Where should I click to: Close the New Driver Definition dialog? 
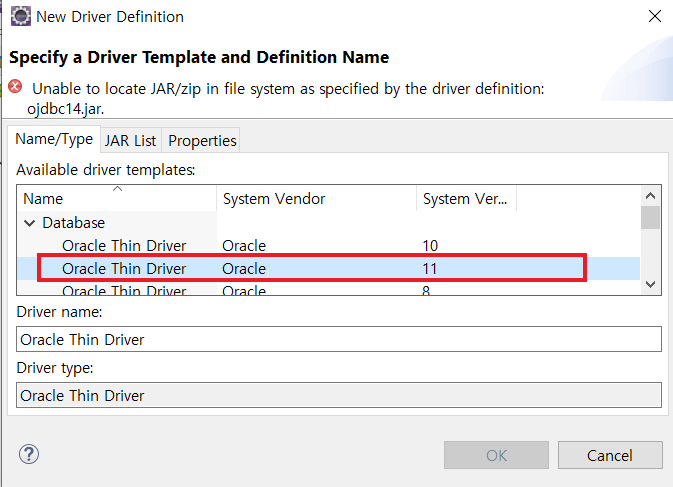point(655,16)
